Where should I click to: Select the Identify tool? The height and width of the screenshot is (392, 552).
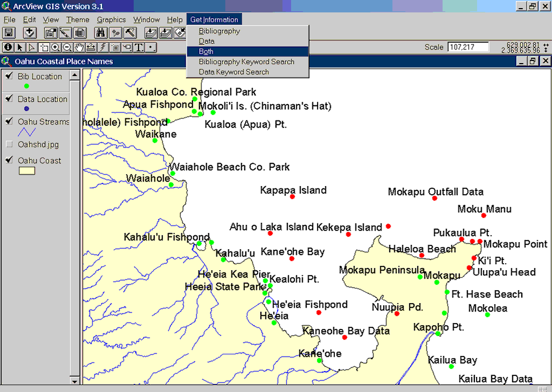[x=8, y=47]
